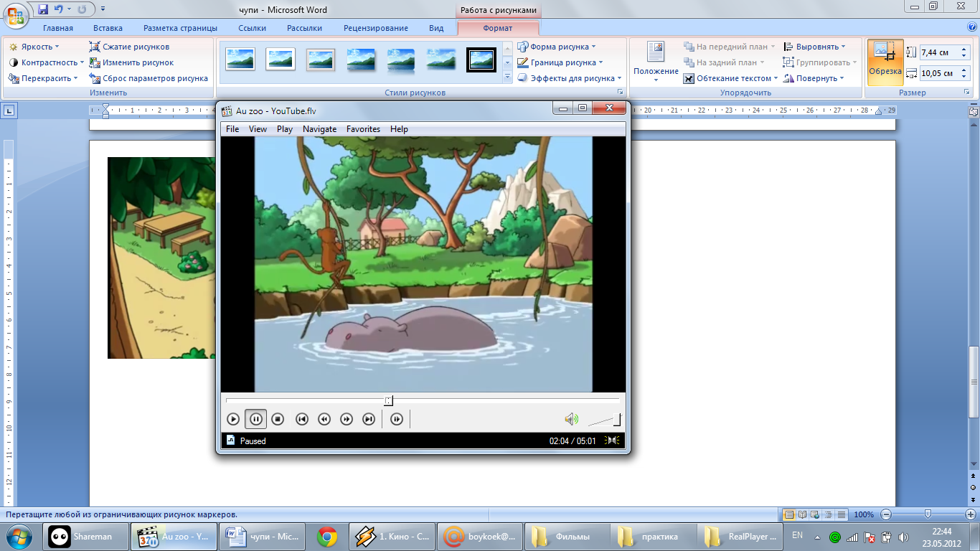This screenshot has width=980, height=551.
Task: Customize Quick Access Toolbar dropdown arrow
Action: coord(103,9)
